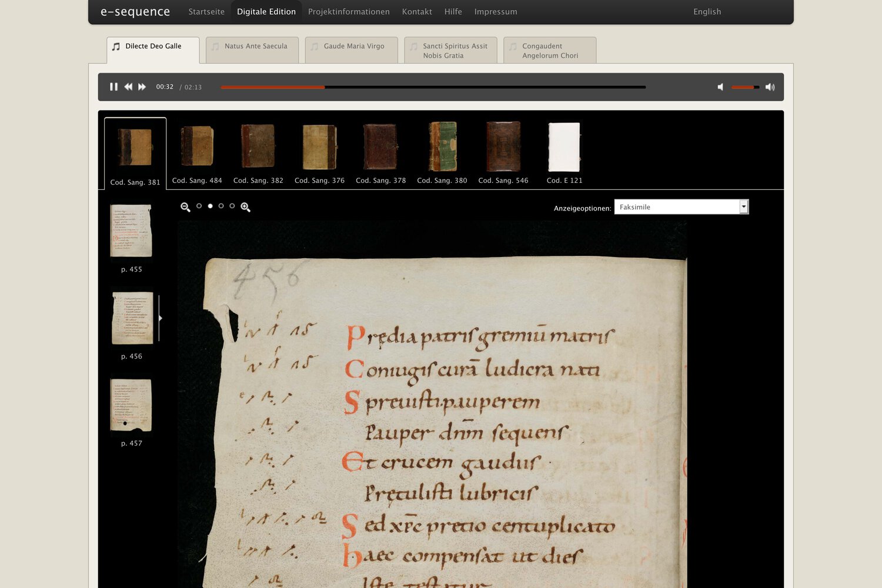The height and width of the screenshot is (588, 882).
Task: Pause the audio playback
Action: point(113,87)
